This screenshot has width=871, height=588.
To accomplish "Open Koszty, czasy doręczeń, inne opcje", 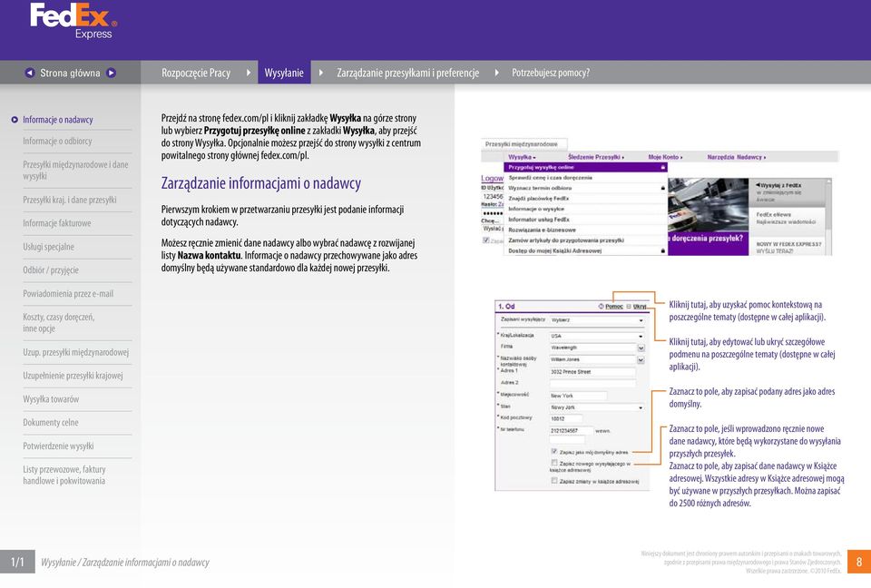I will (58, 322).
